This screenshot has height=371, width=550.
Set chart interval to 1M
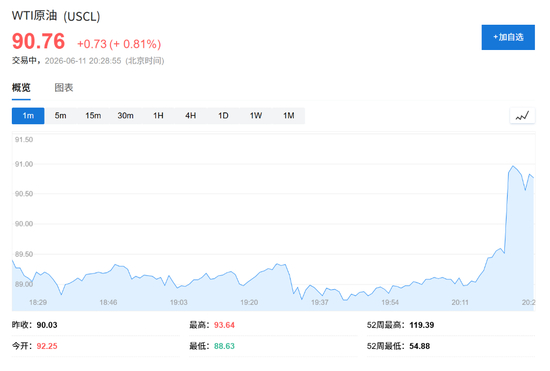[289, 116]
